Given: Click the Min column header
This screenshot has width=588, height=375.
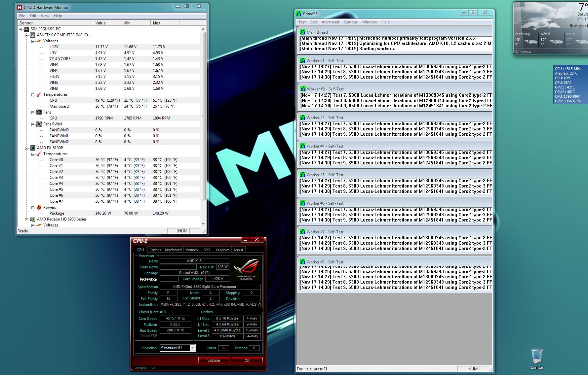Looking at the screenshot, I should pyautogui.click(x=136, y=23).
